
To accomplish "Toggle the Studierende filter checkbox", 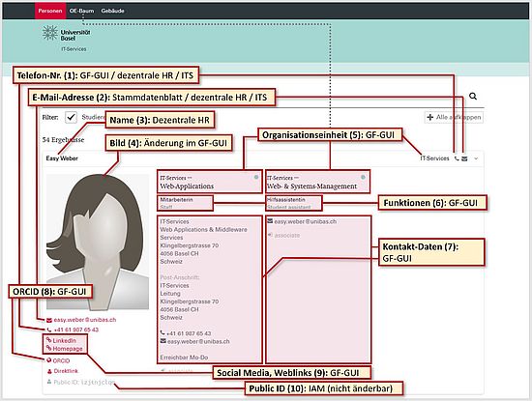I will coord(71,117).
